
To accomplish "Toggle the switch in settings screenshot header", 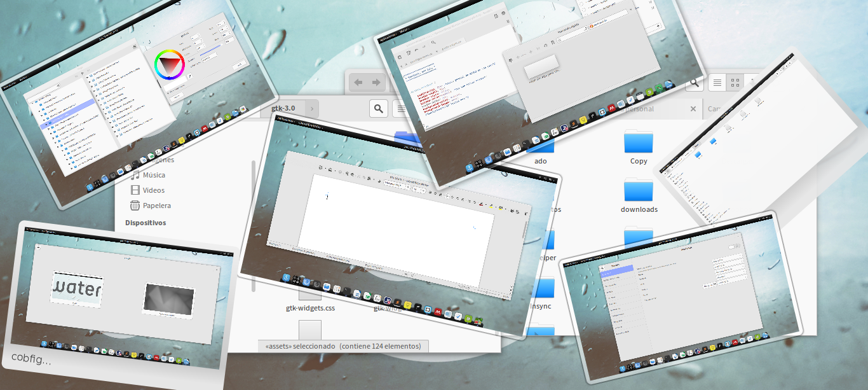I will tap(735, 246).
